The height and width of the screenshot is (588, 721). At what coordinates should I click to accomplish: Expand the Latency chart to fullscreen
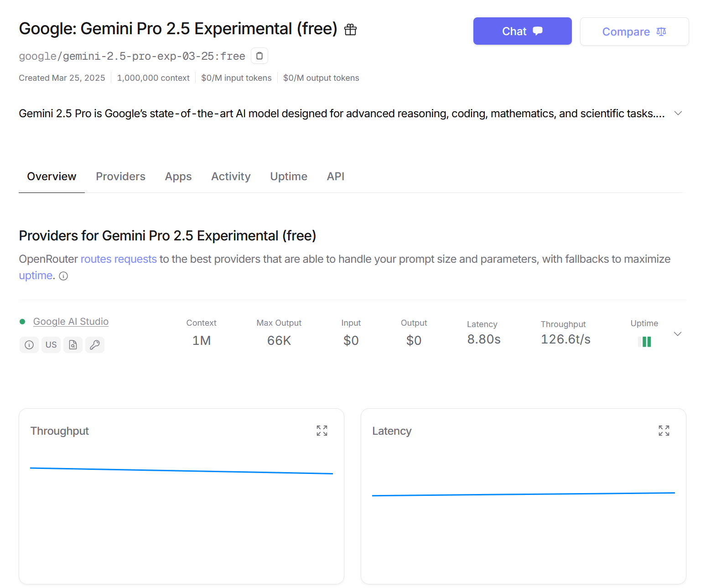pos(664,431)
